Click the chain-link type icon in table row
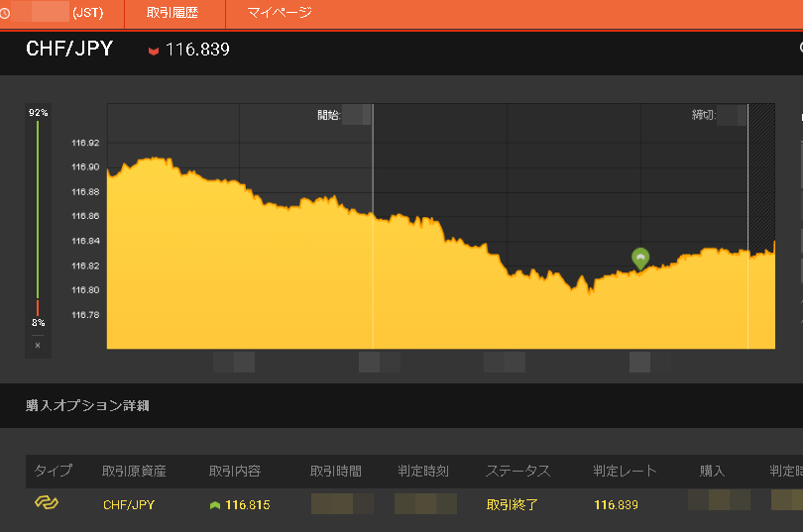 pyautogui.click(x=47, y=502)
